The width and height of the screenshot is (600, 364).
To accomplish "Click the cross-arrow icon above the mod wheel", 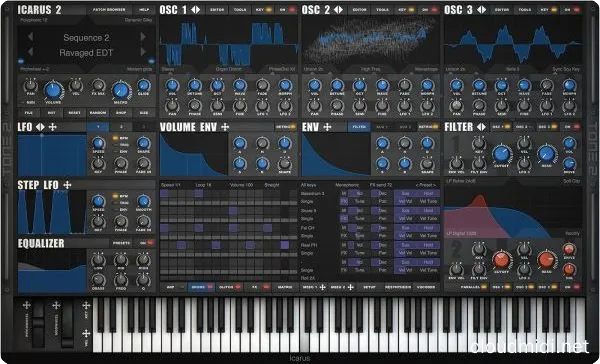I will pyautogui.click(x=56, y=305).
